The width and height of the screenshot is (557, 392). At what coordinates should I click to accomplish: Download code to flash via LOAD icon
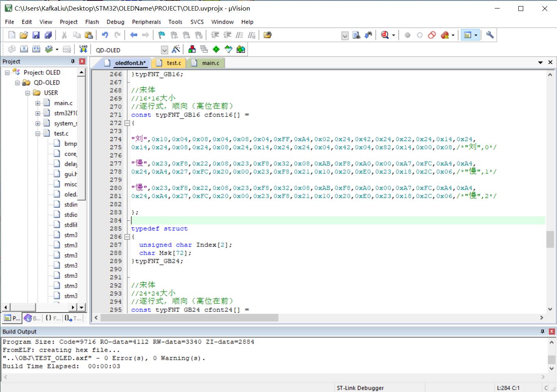coord(83,50)
